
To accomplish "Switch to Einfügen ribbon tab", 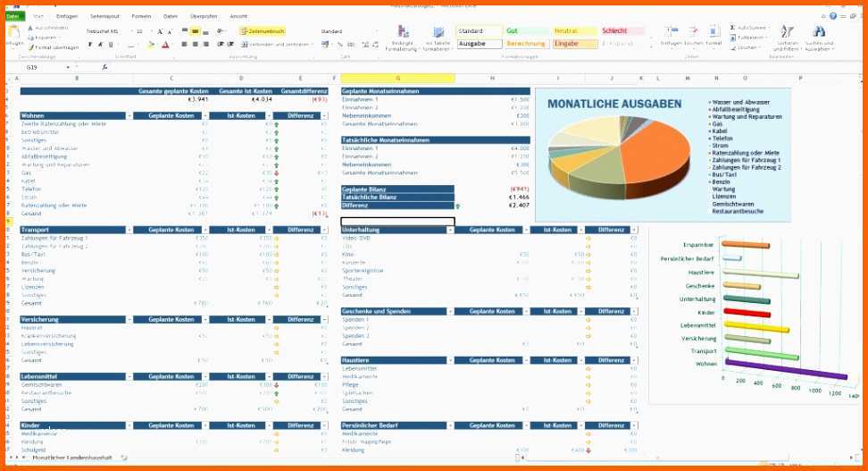I will coord(66,17).
